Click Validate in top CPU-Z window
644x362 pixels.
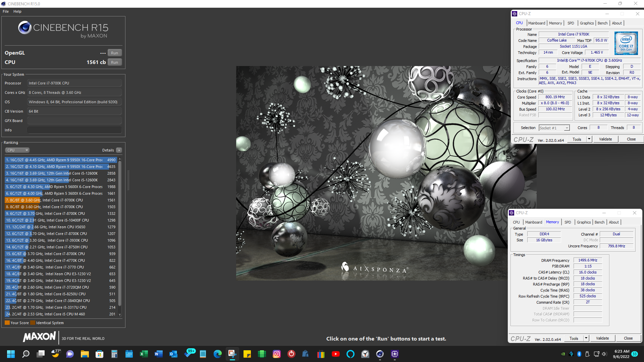(605, 139)
